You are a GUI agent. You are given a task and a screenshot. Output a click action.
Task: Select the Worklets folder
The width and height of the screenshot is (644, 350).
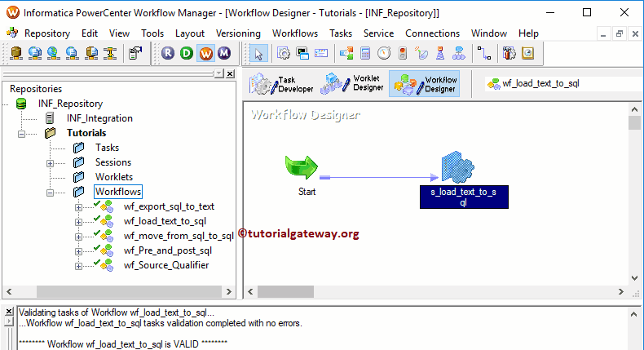[x=114, y=177]
